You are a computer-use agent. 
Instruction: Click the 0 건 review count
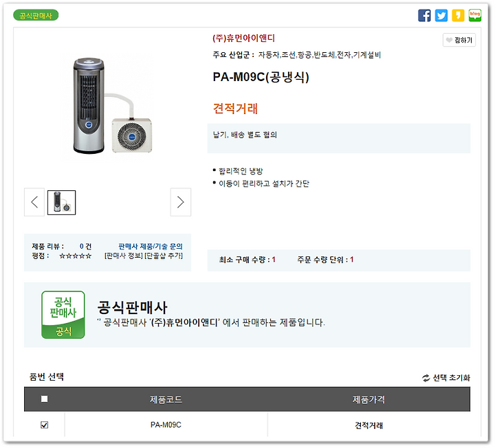pyautogui.click(x=85, y=247)
